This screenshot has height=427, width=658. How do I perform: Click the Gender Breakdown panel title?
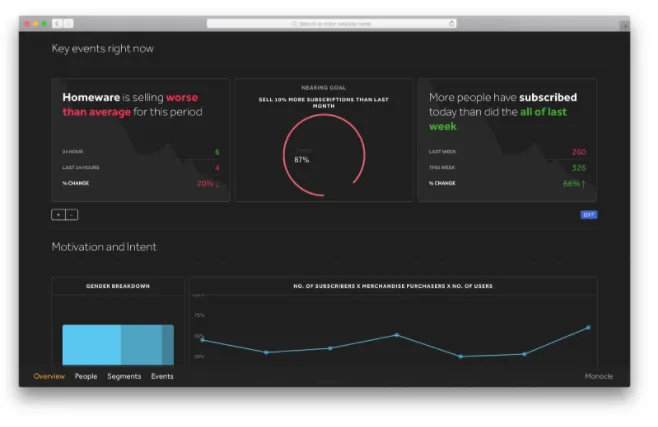(118, 286)
